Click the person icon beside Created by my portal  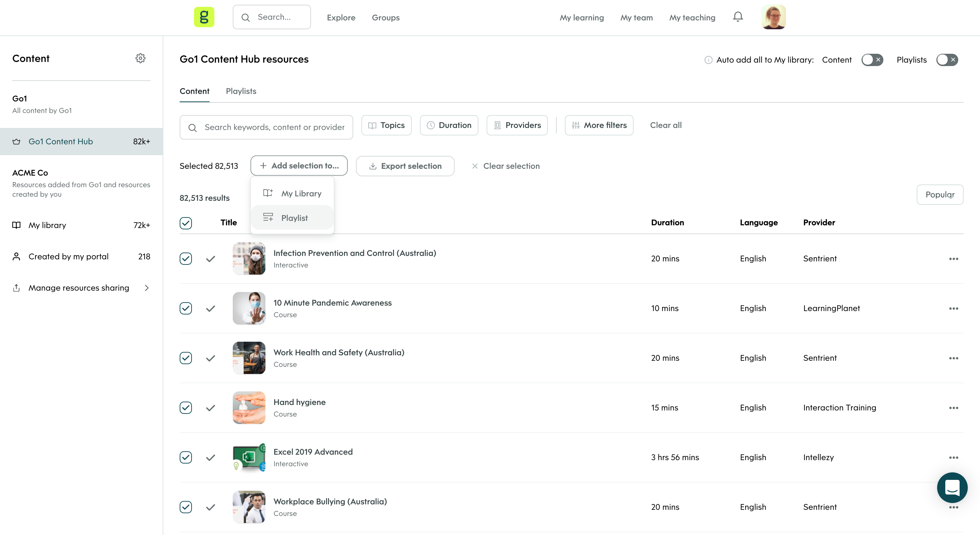coord(16,257)
